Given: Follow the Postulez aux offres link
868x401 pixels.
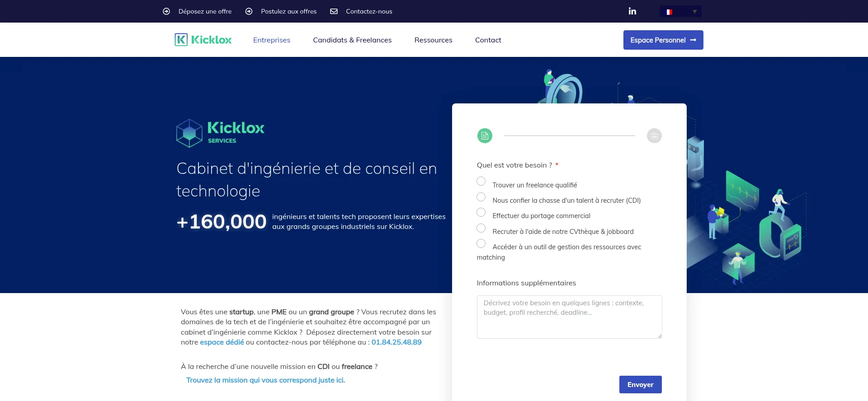Looking at the screenshot, I should coord(289,11).
